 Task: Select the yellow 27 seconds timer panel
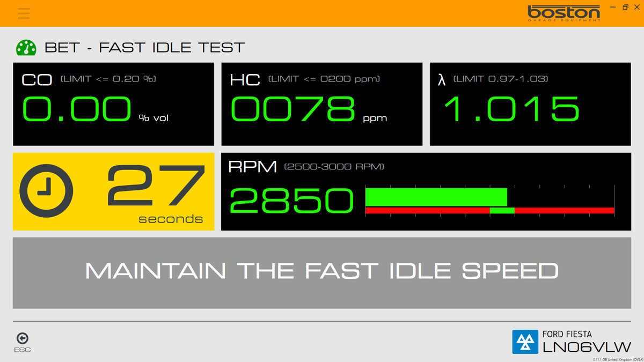click(113, 191)
